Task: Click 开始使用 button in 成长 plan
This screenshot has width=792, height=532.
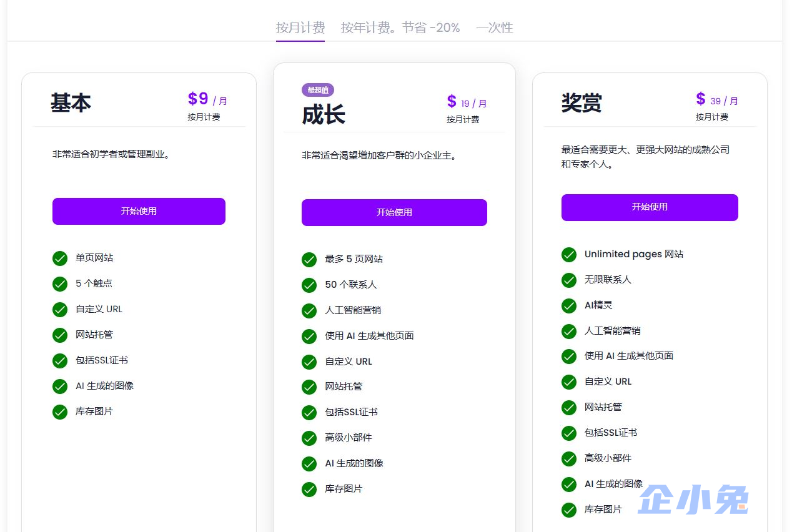Action: 394,212
